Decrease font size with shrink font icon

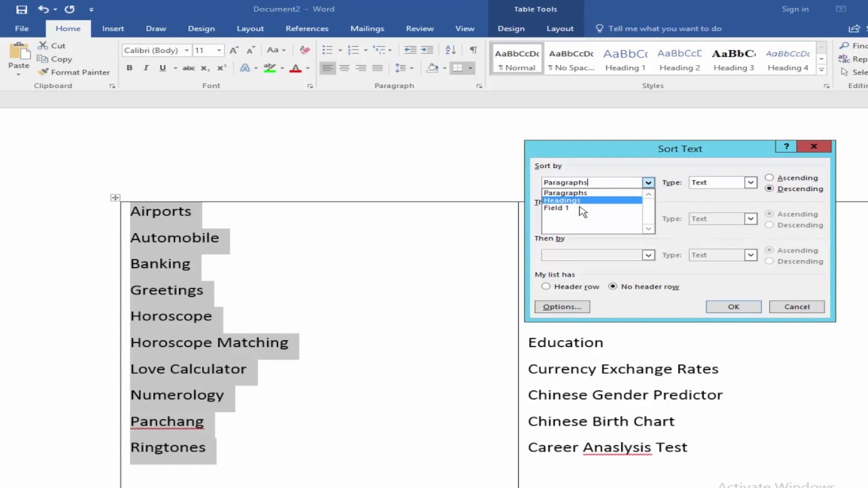coord(250,50)
